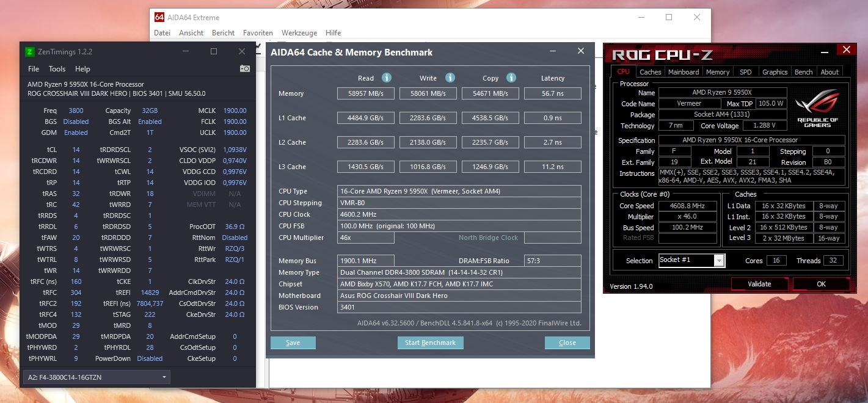Click the L2 Cache Copy value 2235.7 GB/s
Viewport: 868px width, 403px height.
pos(490,142)
